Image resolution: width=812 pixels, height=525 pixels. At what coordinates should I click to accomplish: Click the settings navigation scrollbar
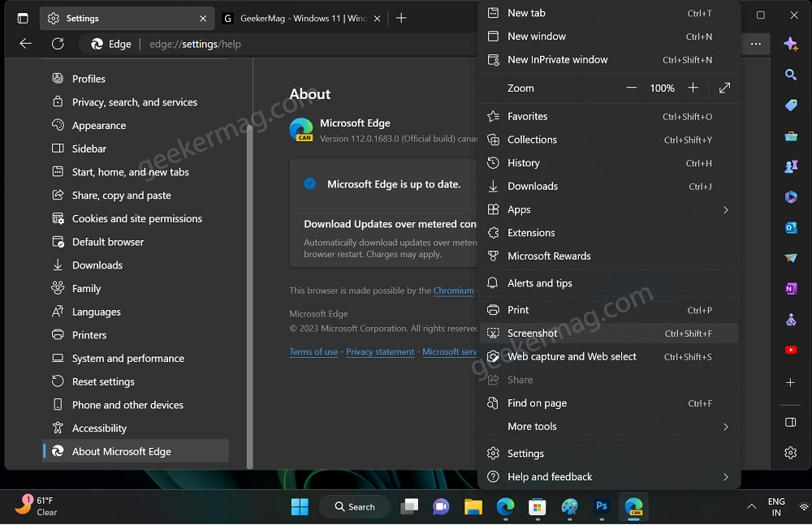[249, 295]
